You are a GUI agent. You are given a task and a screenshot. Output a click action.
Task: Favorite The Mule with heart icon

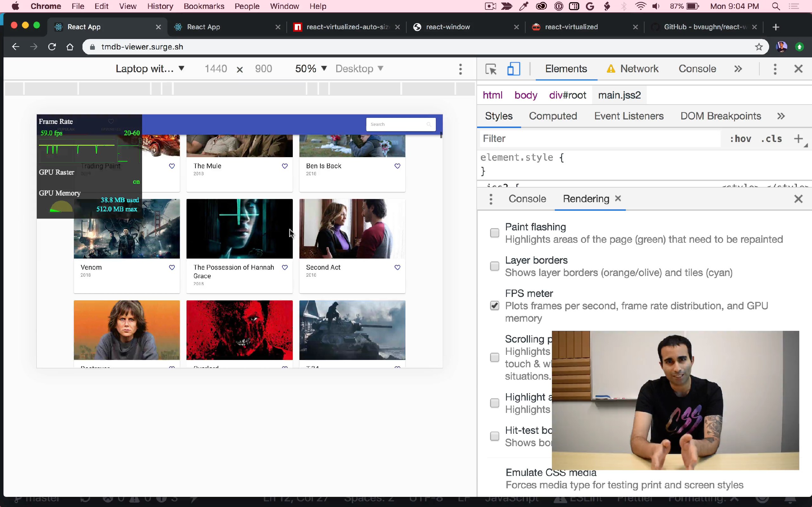pos(285,166)
